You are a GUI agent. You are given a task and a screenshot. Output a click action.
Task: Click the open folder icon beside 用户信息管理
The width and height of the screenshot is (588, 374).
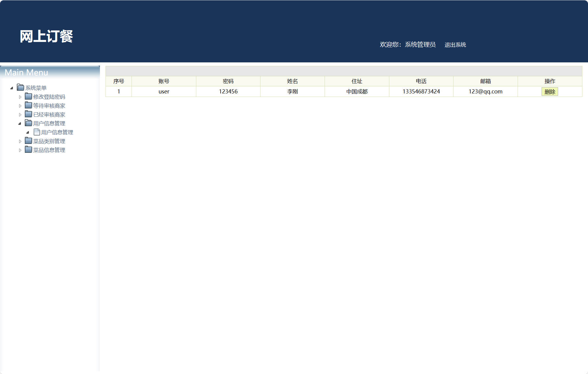pos(28,123)
